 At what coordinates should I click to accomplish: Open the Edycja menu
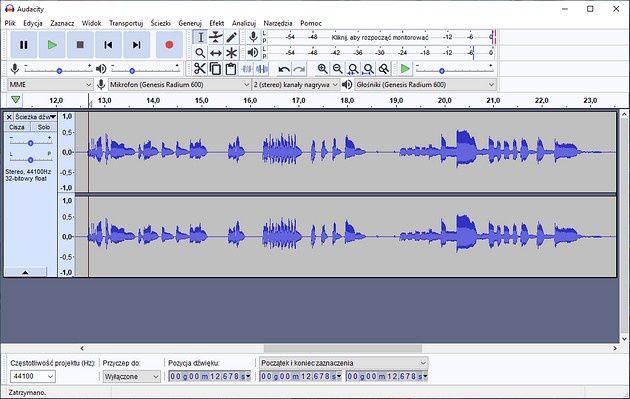(x=33, y=23)
